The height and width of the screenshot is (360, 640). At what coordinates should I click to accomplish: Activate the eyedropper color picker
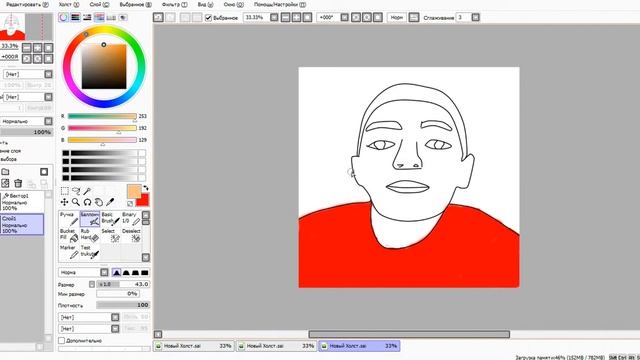(x=110, y=202)
